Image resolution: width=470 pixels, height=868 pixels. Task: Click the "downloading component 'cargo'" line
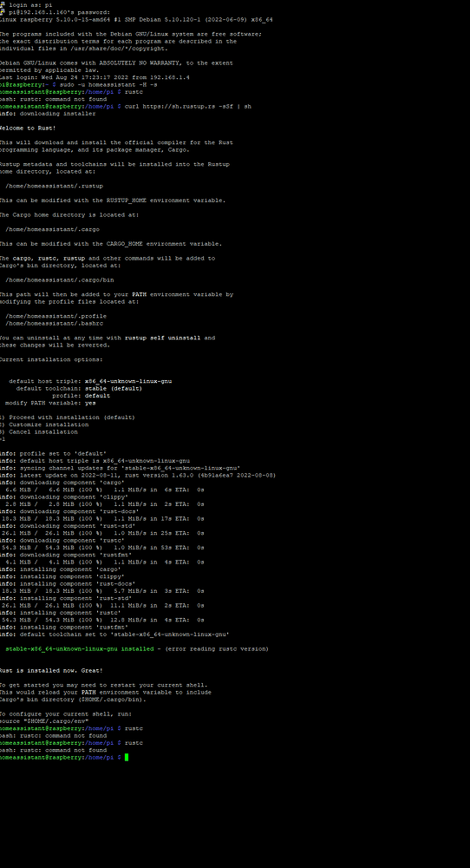pos(62,482)
